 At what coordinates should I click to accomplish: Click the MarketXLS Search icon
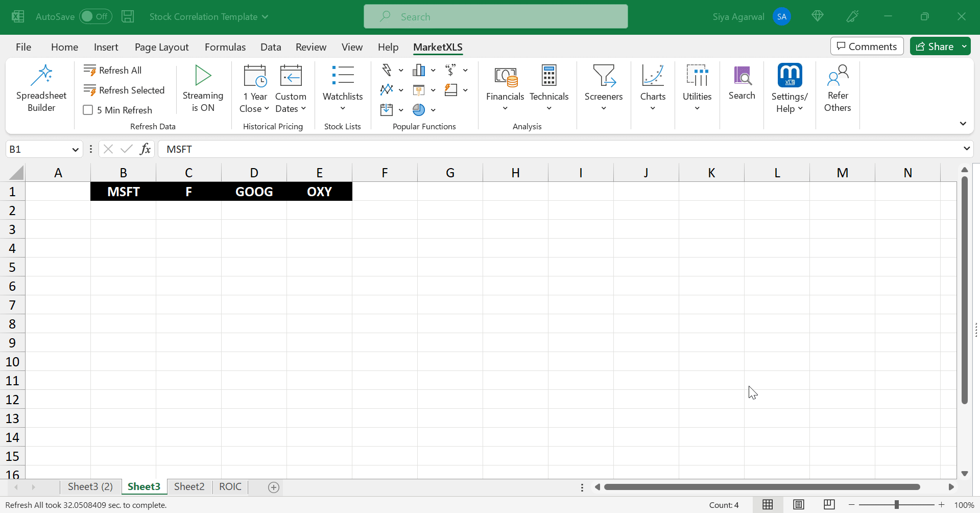[742, 77]
